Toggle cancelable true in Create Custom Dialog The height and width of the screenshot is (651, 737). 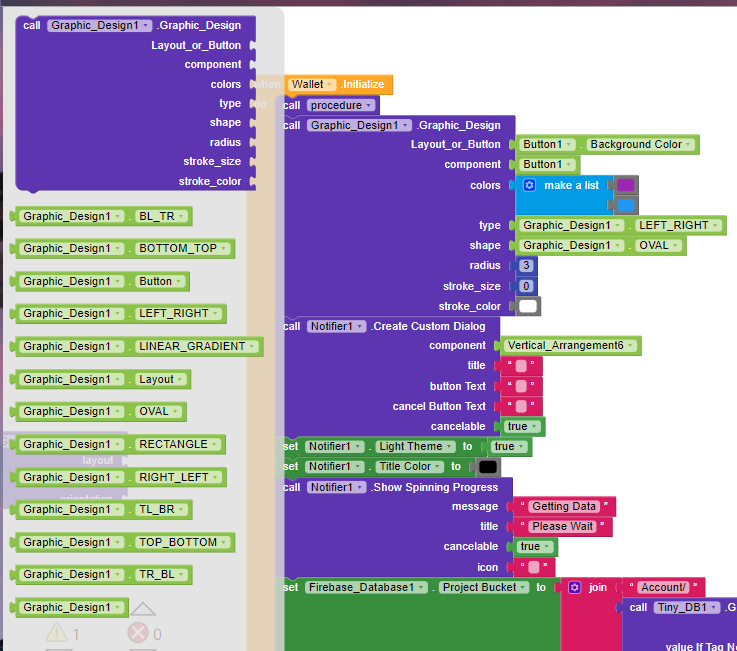coord(521,426)
